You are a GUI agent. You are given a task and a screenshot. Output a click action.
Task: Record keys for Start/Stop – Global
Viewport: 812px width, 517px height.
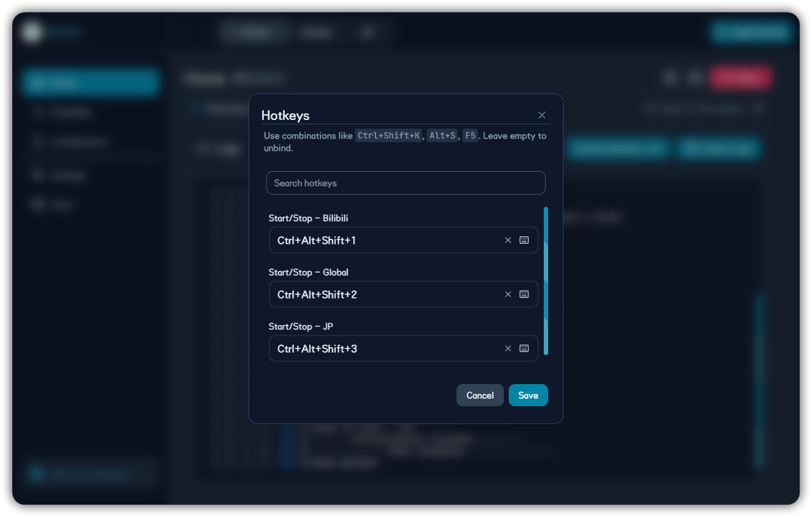pos(524,294)
